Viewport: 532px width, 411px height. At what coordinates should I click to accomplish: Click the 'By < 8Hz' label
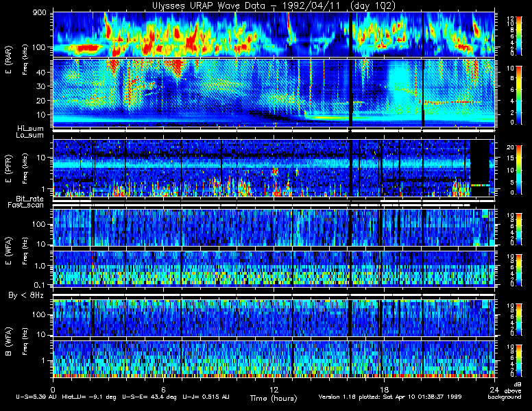[26, 295]
